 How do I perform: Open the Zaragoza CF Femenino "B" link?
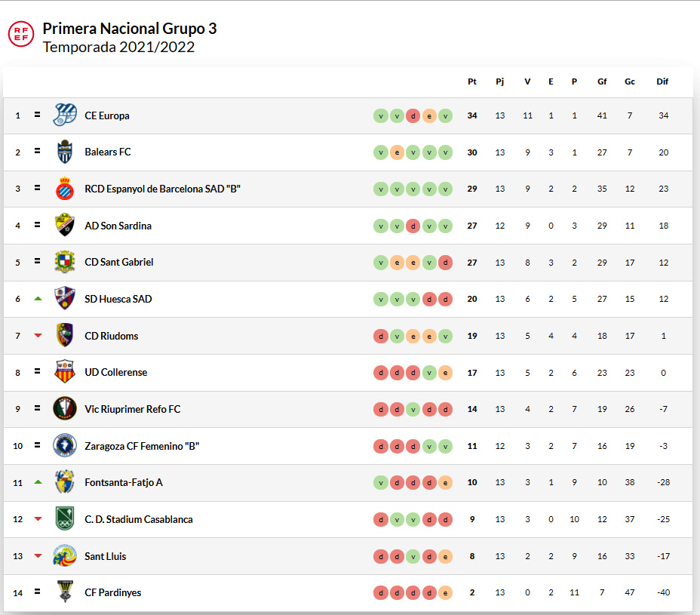coord(141,446)
